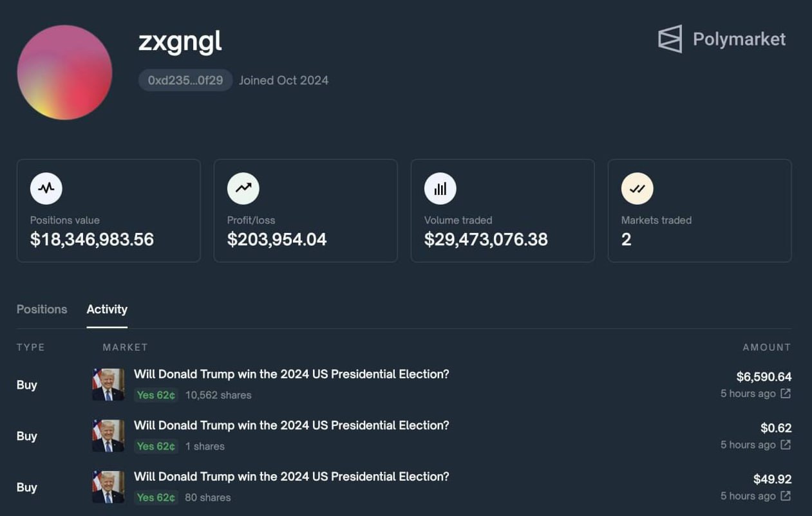Open the 10,562 shares Trump election market
This screenshot has height=516, width=812.
click(x=291, y=374)
